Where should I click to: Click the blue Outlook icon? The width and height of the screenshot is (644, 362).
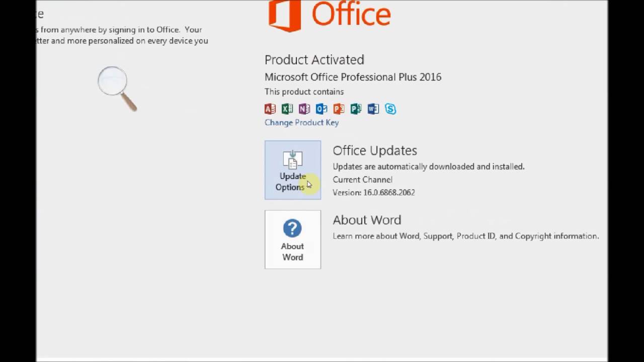tap(321, 109)
